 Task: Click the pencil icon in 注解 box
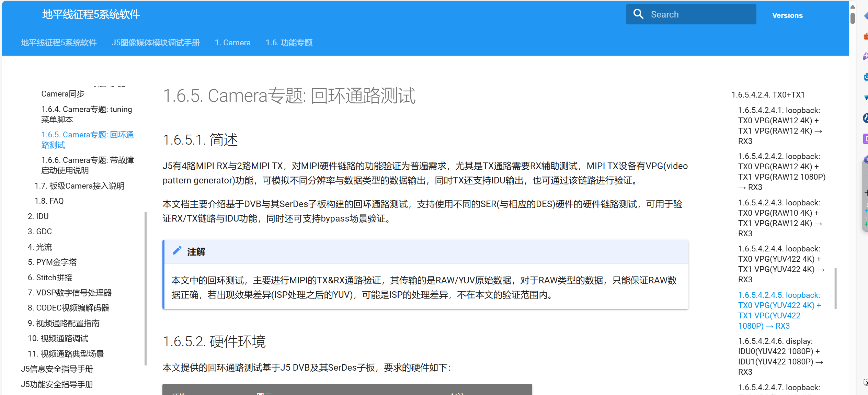click(177, 251)
